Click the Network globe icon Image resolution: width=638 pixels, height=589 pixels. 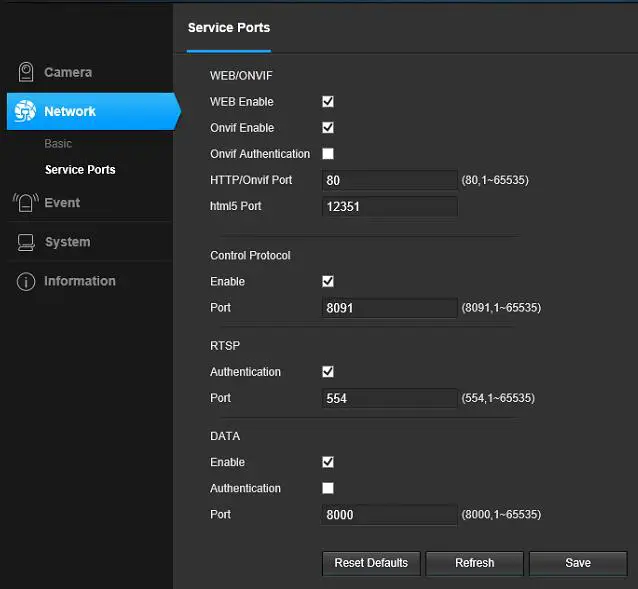[x=25, y=112]
